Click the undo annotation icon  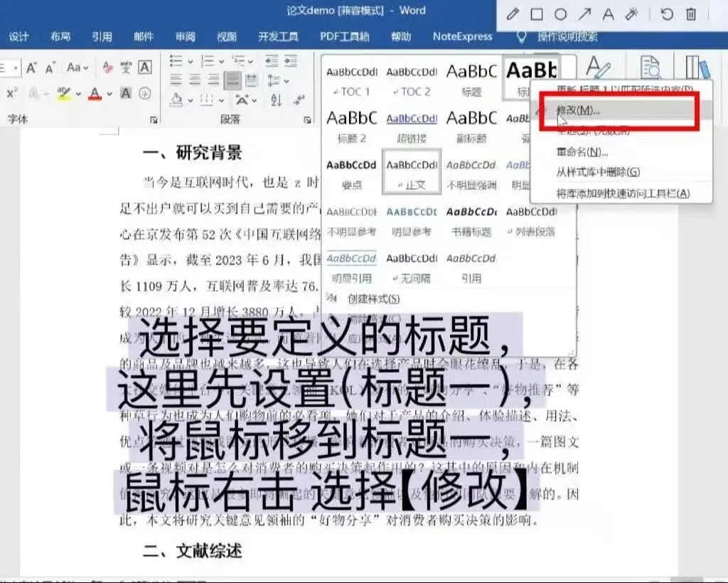point(667,14)
